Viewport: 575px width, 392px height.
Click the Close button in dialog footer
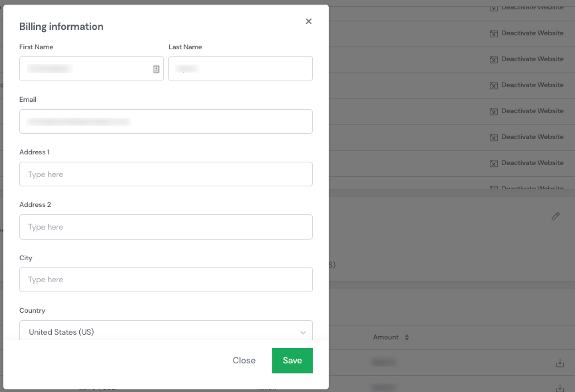point(244,360)
